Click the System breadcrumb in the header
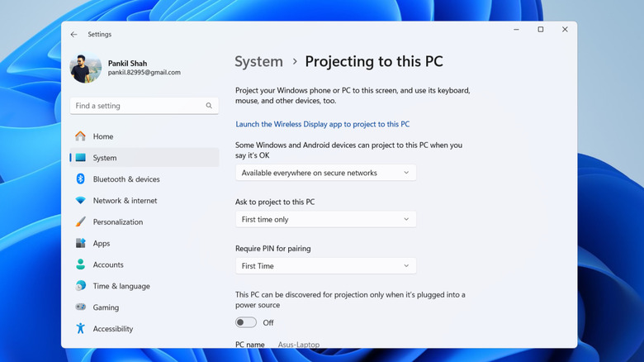The height and width of the screenshot is (362, 644). 258,62
